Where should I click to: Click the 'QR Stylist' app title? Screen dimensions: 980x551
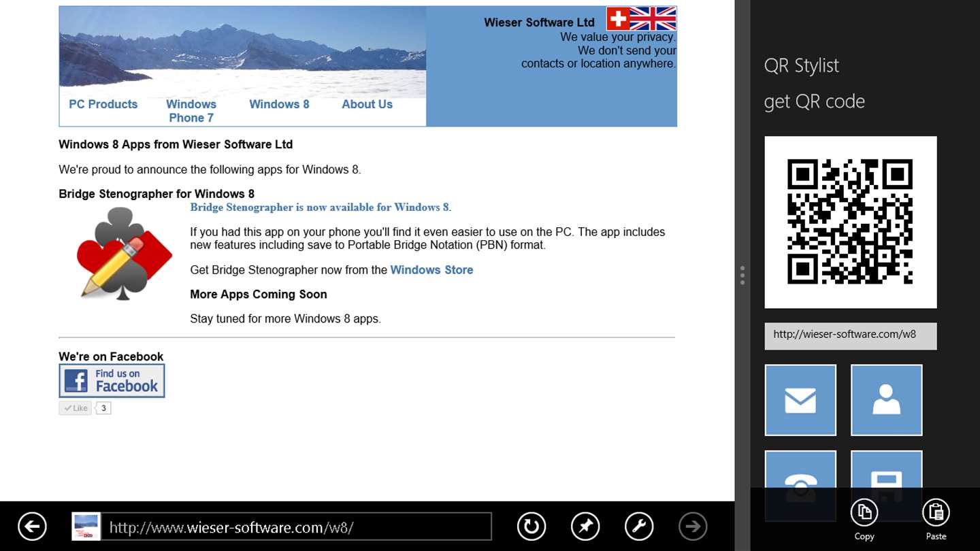[802, 66]
